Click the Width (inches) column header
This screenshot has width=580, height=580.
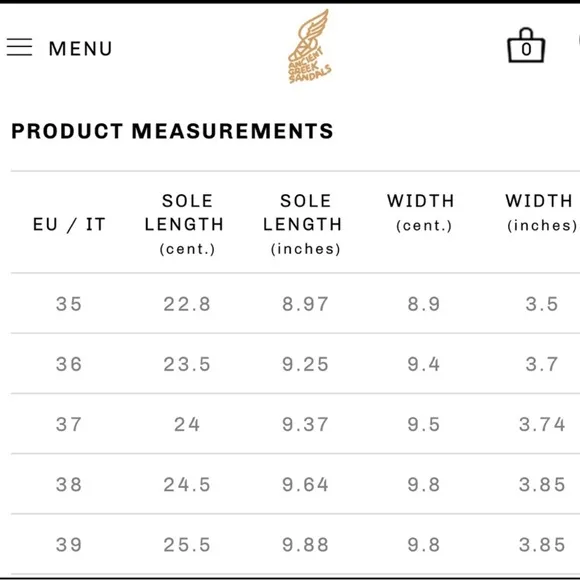pos(540,213)
